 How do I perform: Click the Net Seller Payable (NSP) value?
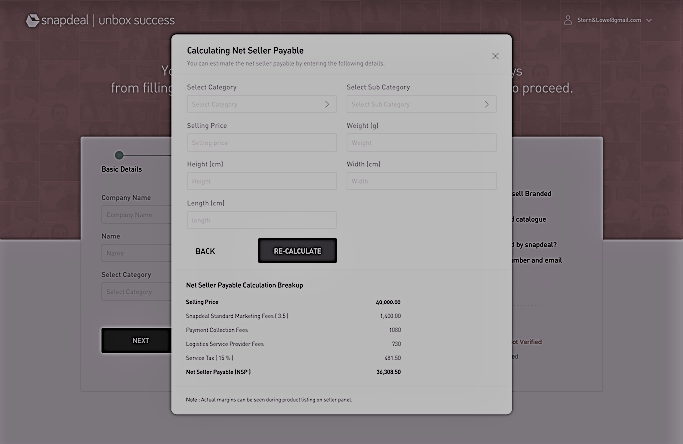click(x=389, y=372)
